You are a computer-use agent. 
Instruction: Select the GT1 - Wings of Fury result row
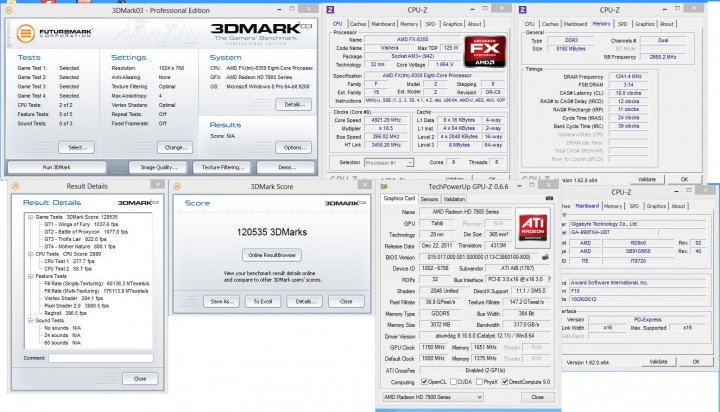click(x=81, y=224)
